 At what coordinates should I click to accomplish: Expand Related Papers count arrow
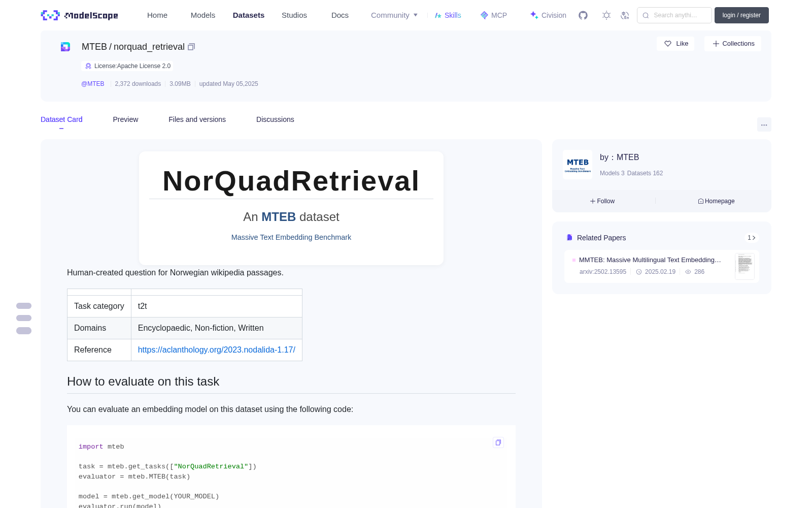(x=752, y=238)
